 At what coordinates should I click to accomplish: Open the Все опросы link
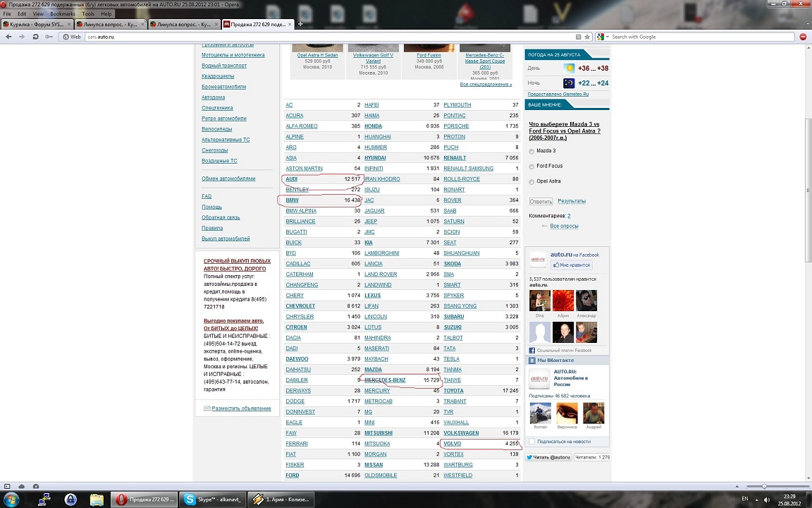564,226
